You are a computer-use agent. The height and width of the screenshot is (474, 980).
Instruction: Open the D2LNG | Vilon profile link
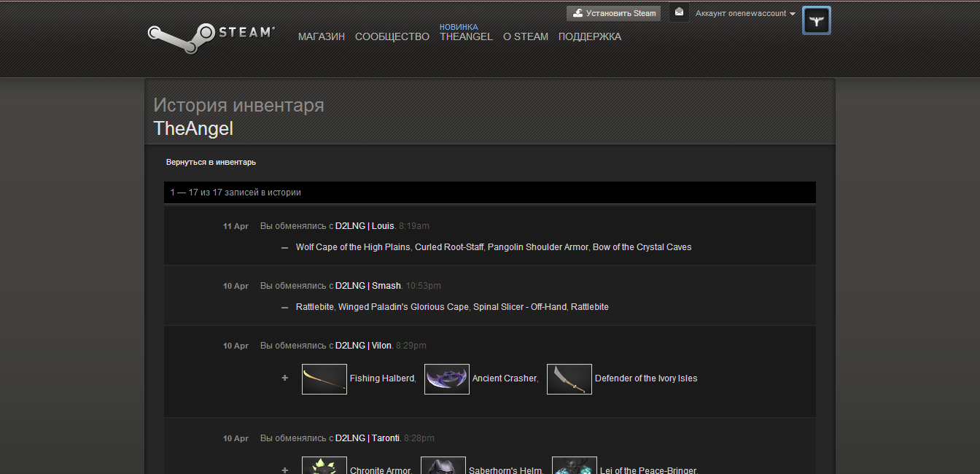click(364, 346)
